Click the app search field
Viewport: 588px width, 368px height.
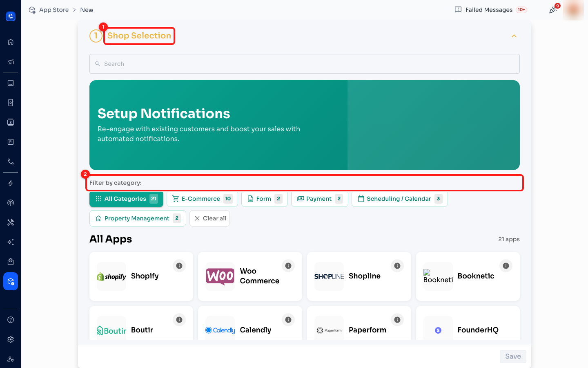pyautogui.click(x=305, y=64)
